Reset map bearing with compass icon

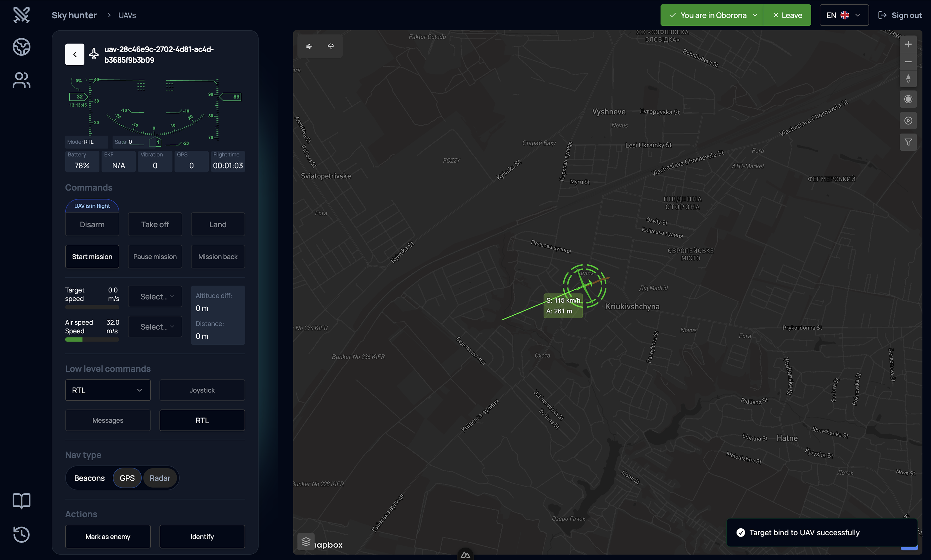(x=908, y=79)
